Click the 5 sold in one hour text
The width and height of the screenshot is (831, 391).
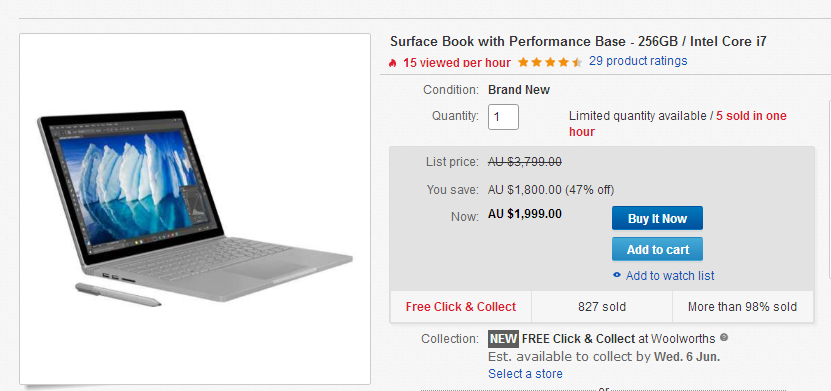coord(678,123)
